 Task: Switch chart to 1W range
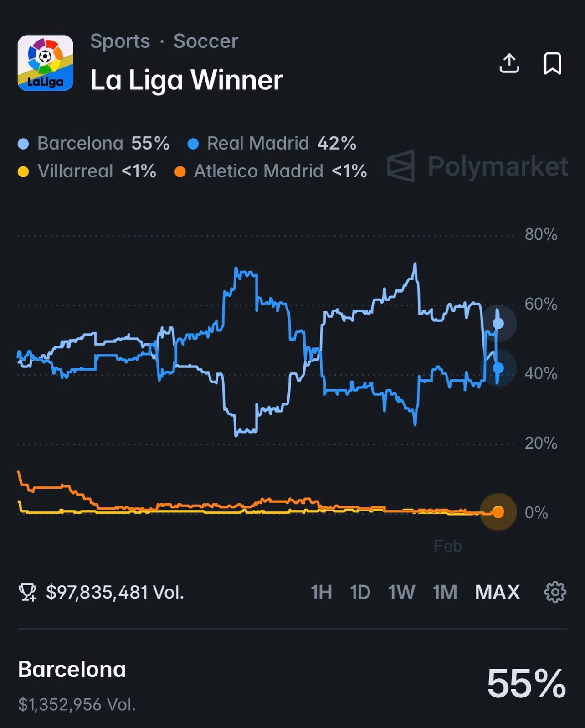(x=401, y=592)
